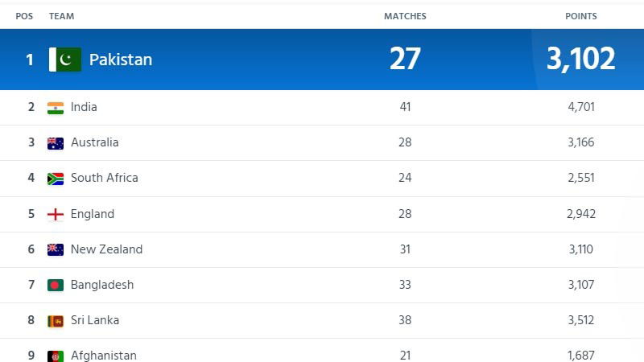Click the India flag icon
644x362 pixels.
tap(56, 108)
